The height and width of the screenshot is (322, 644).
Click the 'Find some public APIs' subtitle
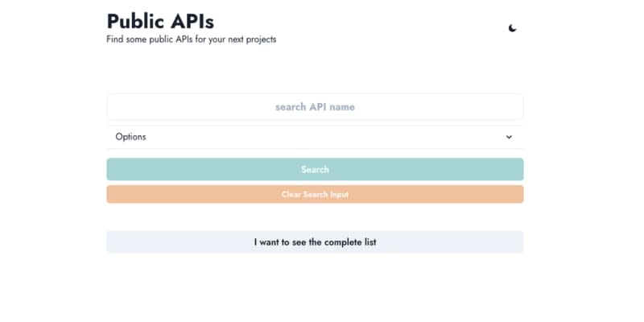click(x=192, y=39)
